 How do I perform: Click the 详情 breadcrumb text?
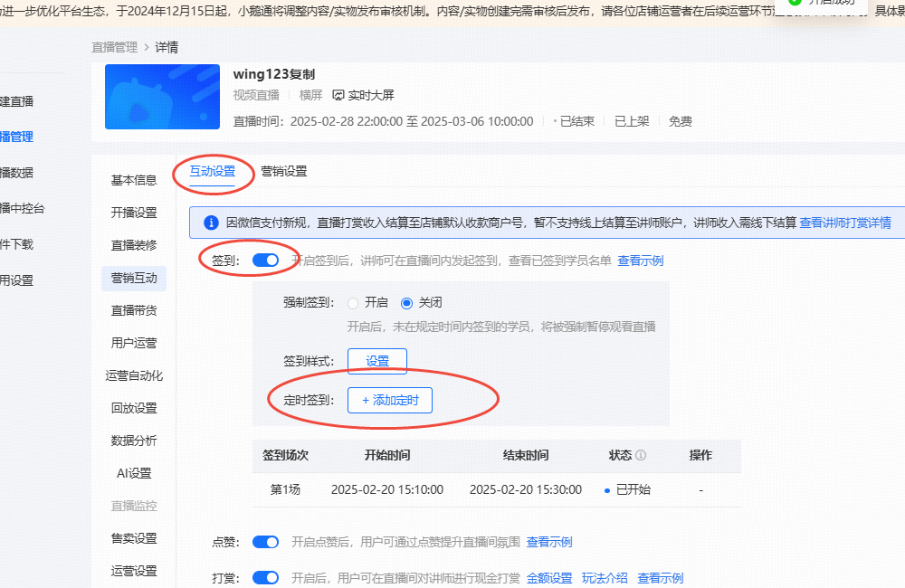point(167,47)
